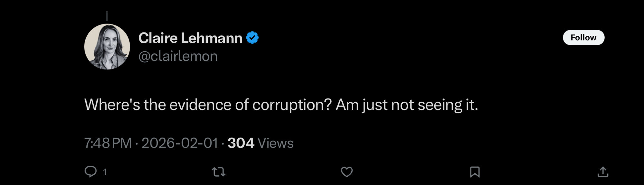This screenshot has width=644, height=185.
Task: Click the 7:48 PM timestamp
Action: [x=108, y=143]
